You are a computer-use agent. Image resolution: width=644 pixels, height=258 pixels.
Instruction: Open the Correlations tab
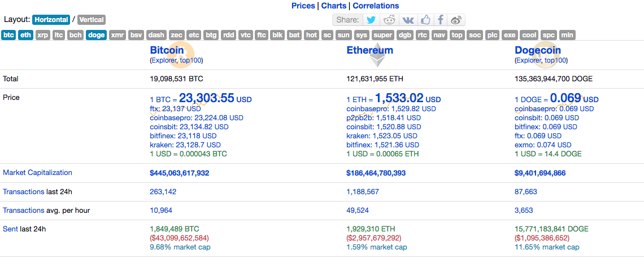point(376,6)
